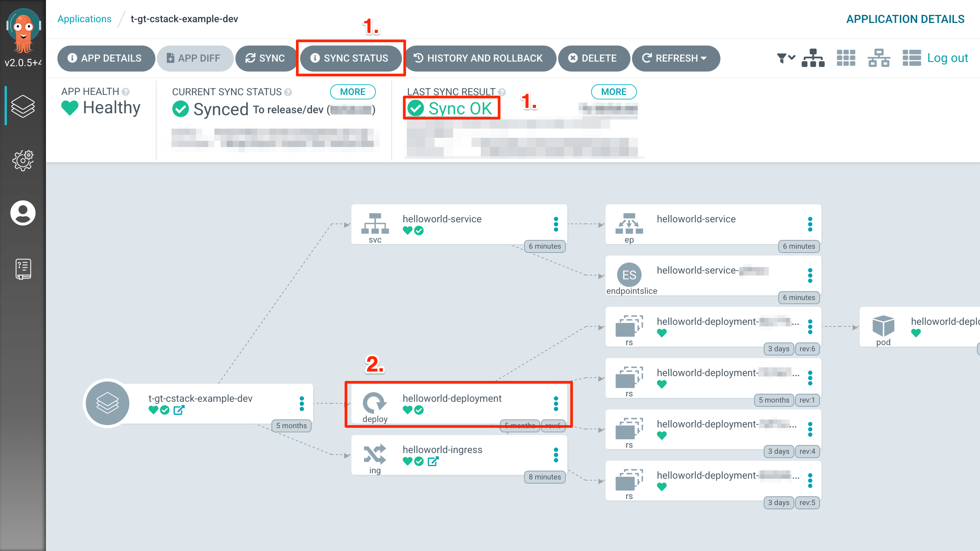Open kebab menu on helloworld-service node

(555, 225)
